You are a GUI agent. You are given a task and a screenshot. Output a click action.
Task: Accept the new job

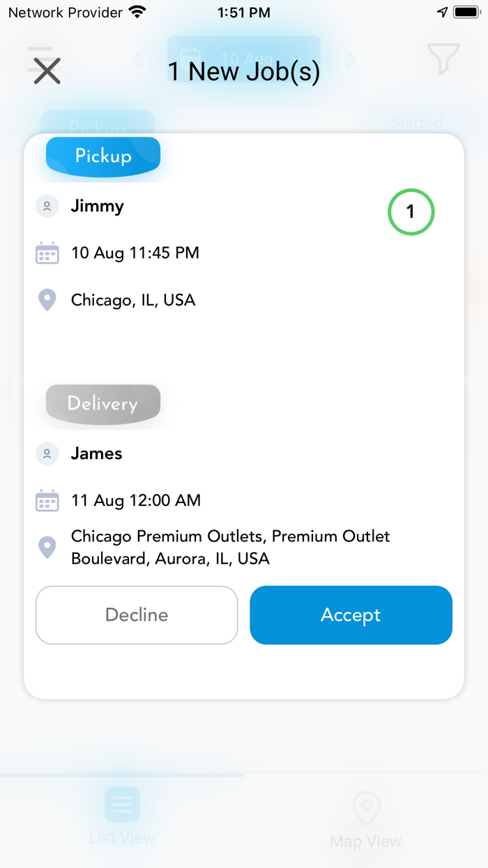(351, 615)
